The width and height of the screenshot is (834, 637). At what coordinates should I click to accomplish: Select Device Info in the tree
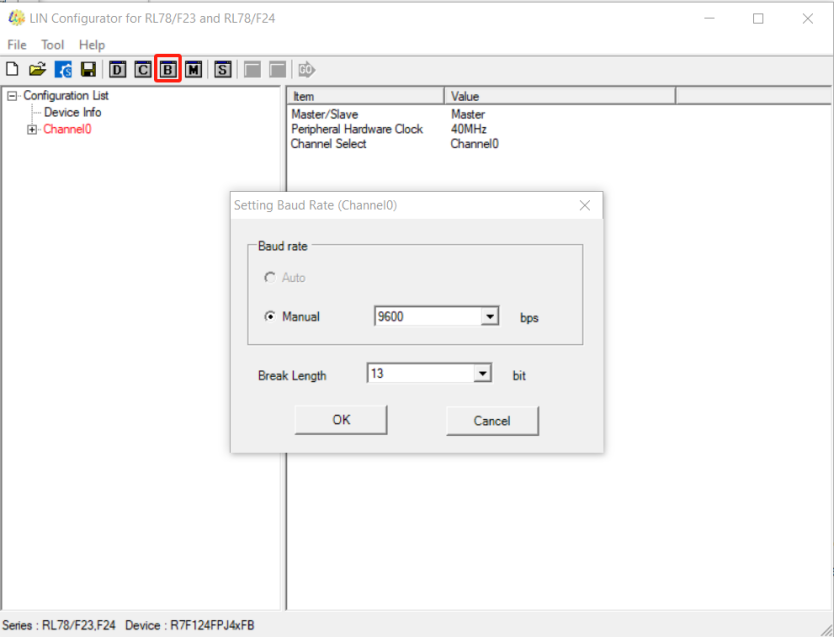(72, 113)
